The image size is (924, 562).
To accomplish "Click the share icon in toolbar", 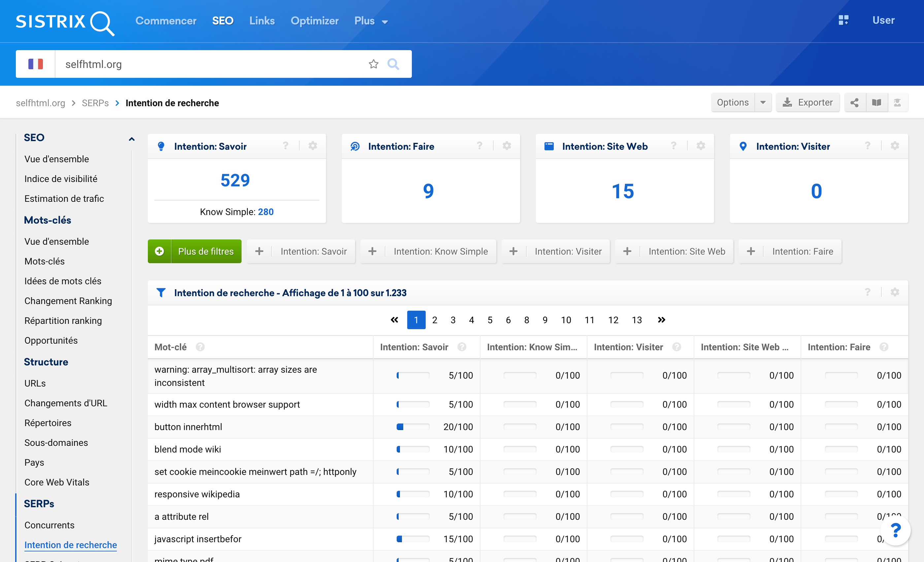I will pyautogui.click(x=855, y=103).
